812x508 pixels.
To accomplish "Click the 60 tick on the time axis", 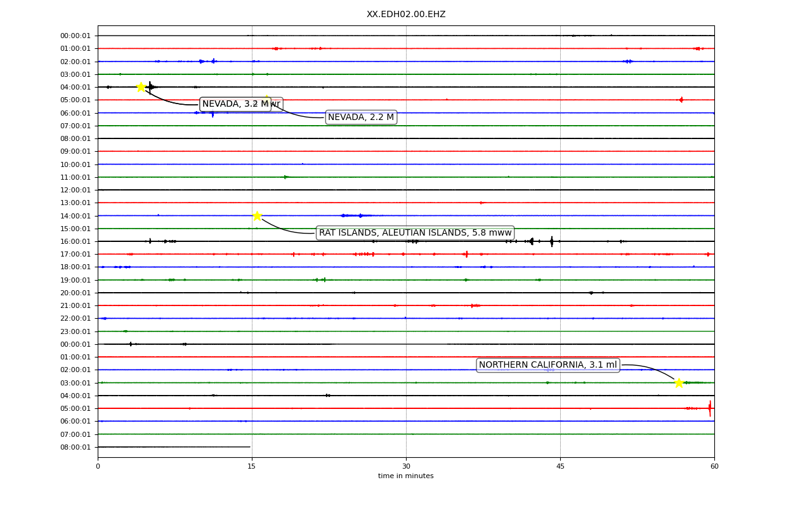I will [714, 466].
